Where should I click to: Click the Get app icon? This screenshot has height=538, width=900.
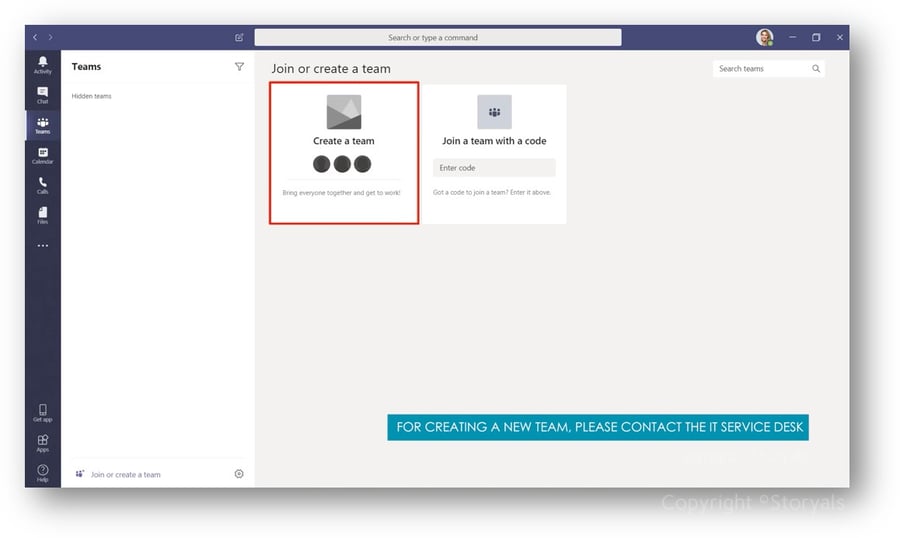42,413
